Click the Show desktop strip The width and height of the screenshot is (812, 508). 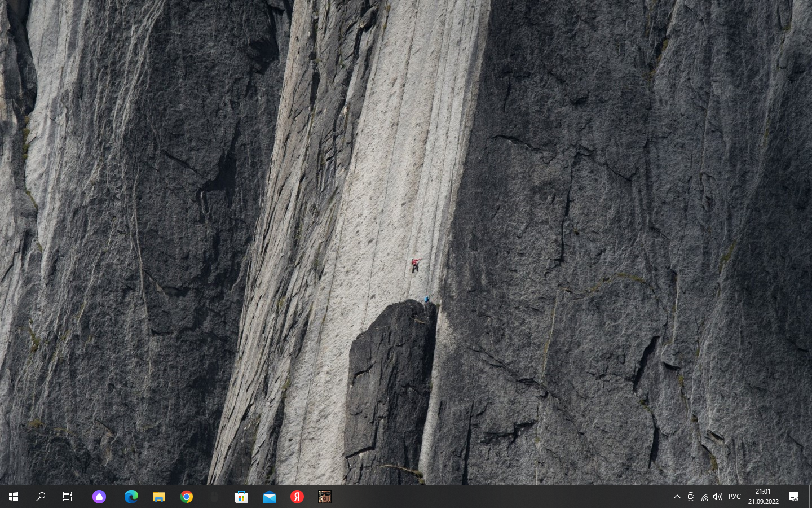(810, 497)
